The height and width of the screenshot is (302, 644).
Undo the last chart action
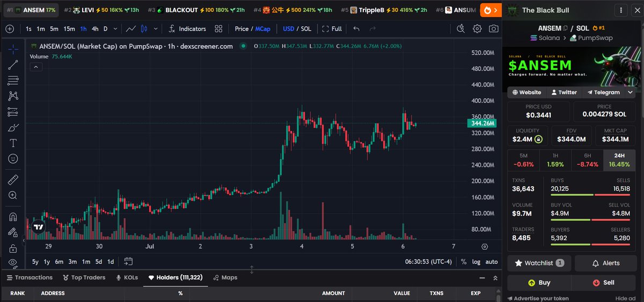coord(357,29)
